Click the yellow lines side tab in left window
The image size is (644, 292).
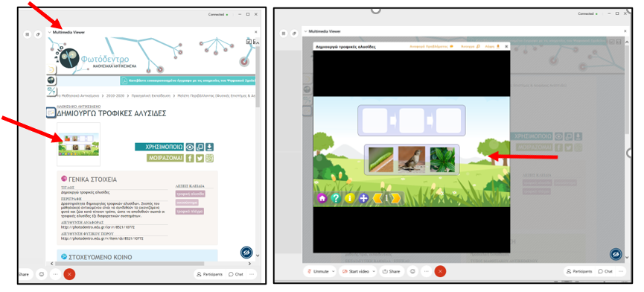[51, 69]
